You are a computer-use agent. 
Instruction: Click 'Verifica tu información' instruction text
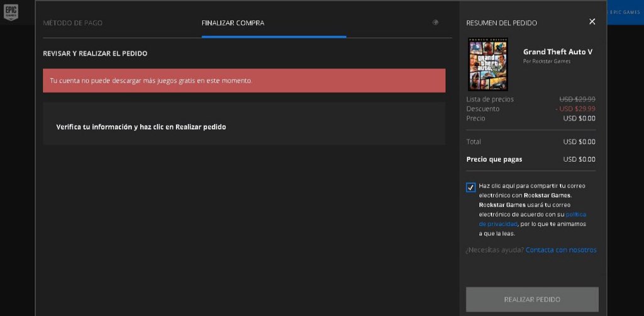tap(141, 127)
